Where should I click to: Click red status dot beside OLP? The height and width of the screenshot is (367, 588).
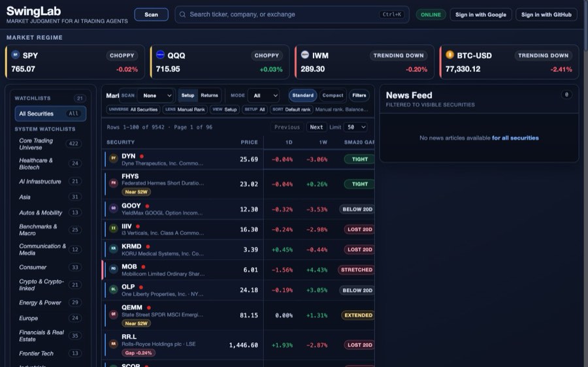(x=141, y=287)
